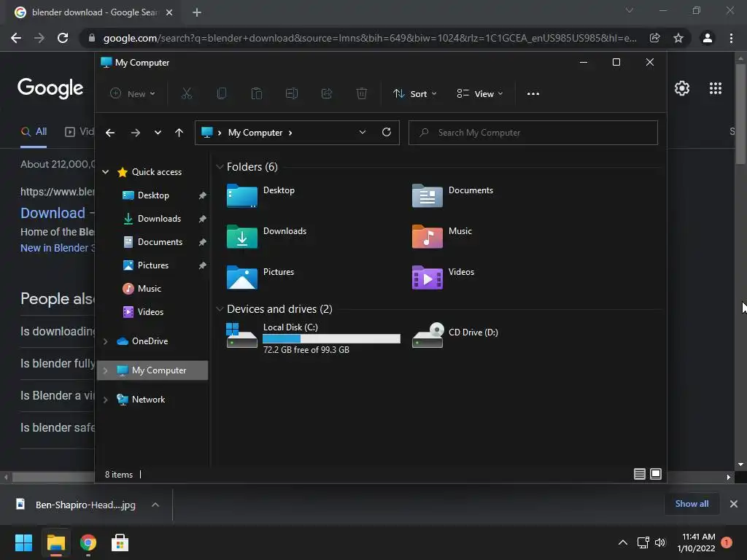
Task: Click the volume icon in system tray
Action: [659, 542]
